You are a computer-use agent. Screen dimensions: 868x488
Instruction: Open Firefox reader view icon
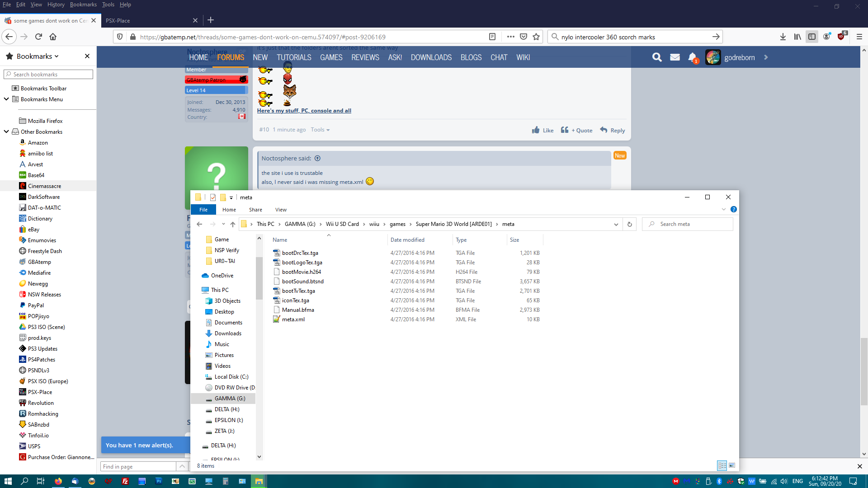click(492, 37)
